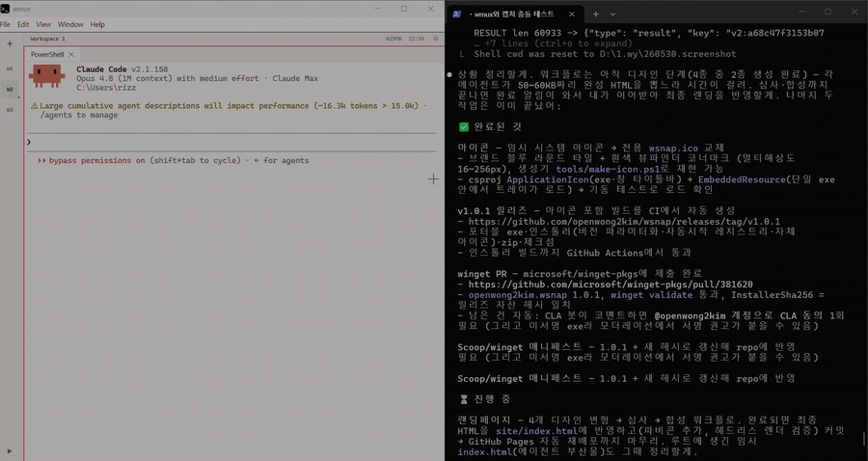Click the winget validate command text

click(x=652, y=295)
